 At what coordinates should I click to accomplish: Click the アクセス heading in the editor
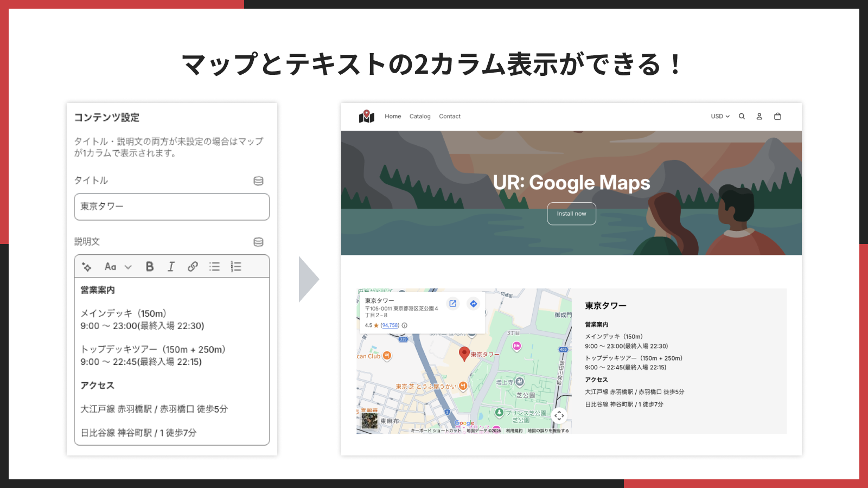coord(98,386)
